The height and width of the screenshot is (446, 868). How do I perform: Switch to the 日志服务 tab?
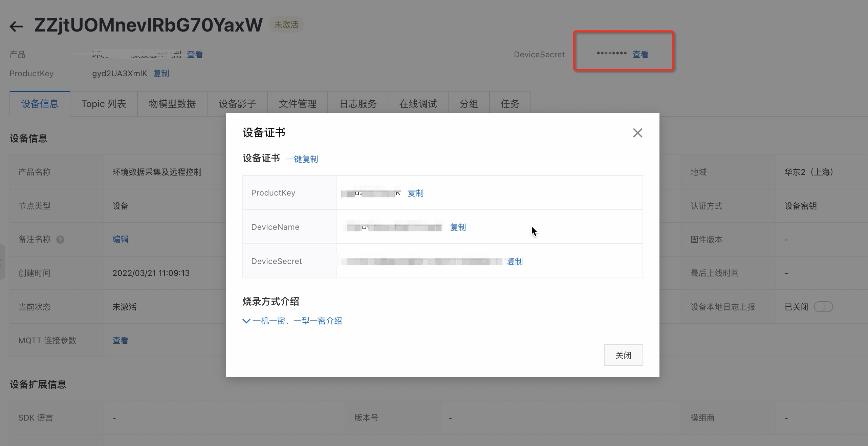(x=358, y=104)
